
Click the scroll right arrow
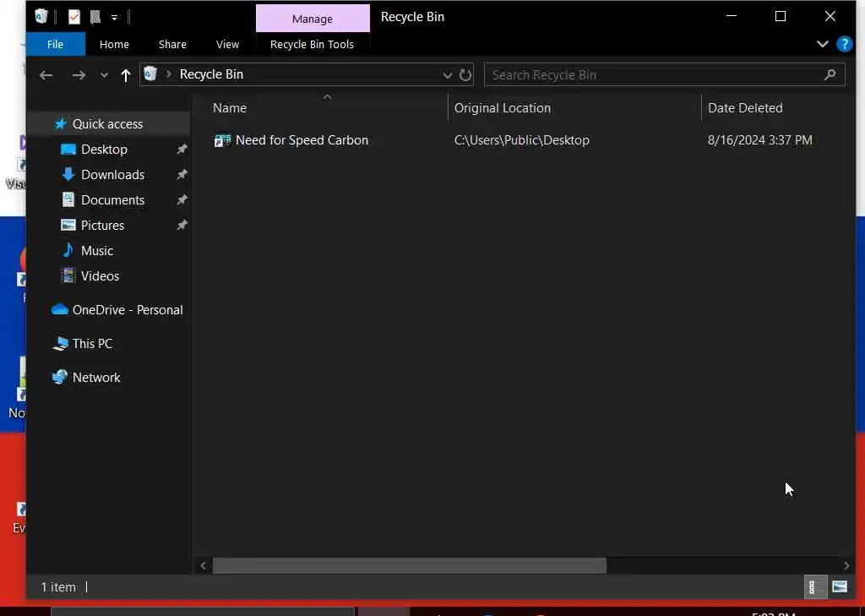[x=846, y=566]
